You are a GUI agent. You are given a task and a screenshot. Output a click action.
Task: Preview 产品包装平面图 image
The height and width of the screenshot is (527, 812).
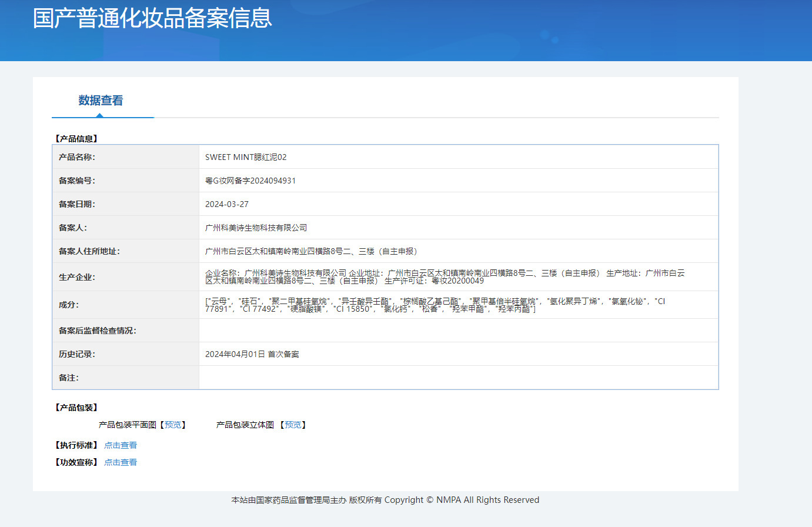coord(173,425)
